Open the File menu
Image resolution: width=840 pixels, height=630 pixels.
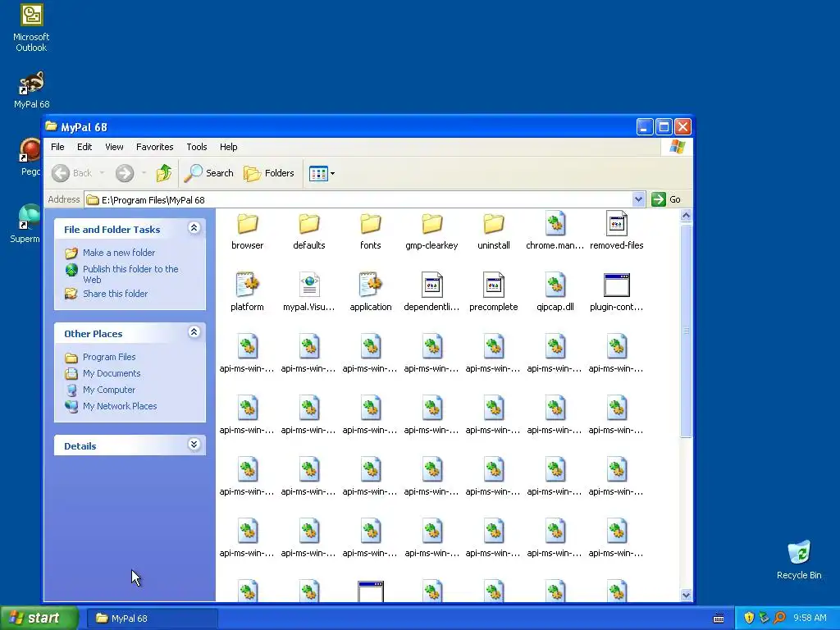tap(57, 147)
